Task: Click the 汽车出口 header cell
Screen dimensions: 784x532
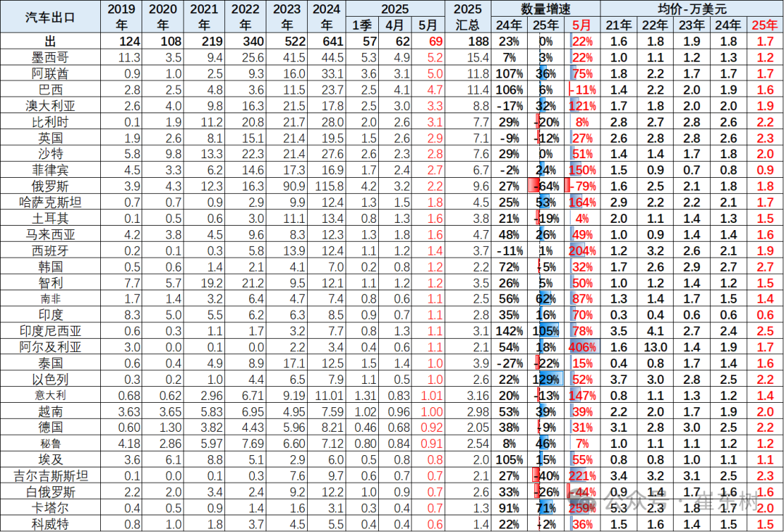Action: (x=51, y=17)
